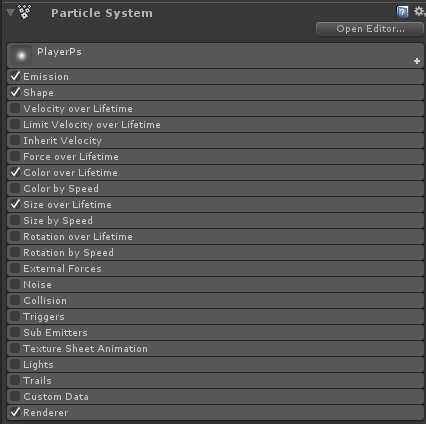Expand the Renderer module section
The width and height of the screenshot is (426, 424).
[x=216, y=412]
